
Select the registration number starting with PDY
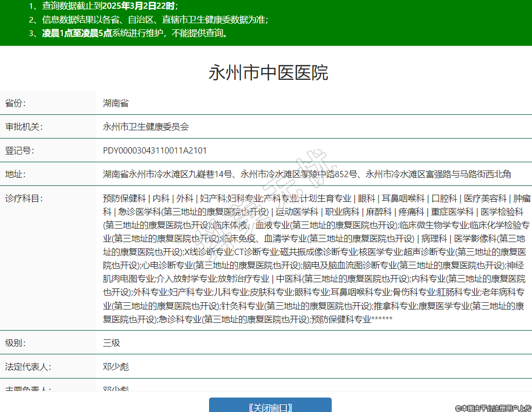coord(155,150)
